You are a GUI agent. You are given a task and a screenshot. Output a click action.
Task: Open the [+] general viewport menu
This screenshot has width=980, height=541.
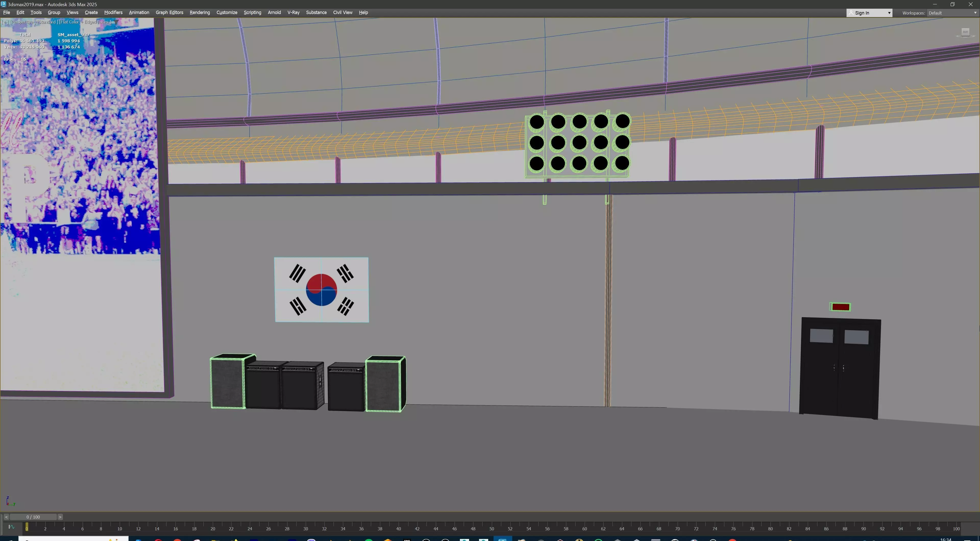5,22
